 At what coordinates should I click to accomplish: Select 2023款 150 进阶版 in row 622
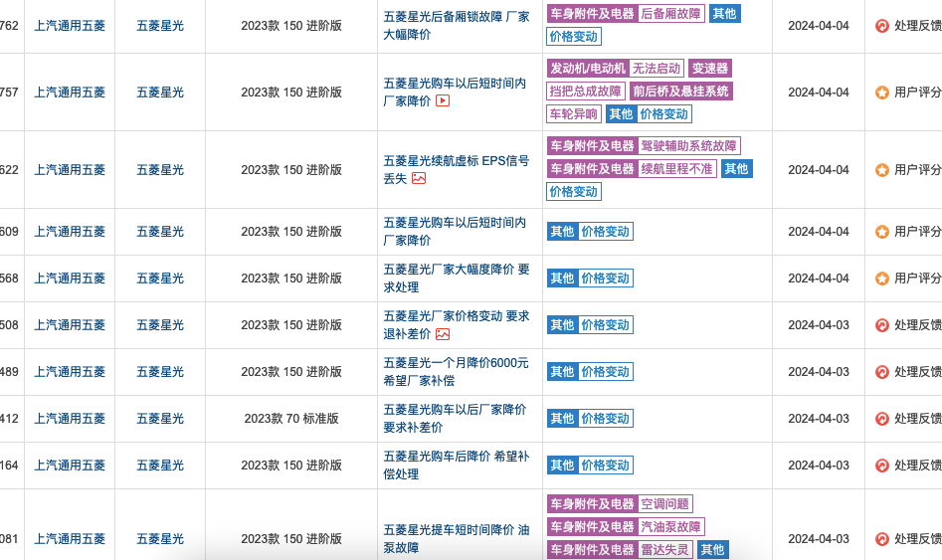[x=291, y=170]
